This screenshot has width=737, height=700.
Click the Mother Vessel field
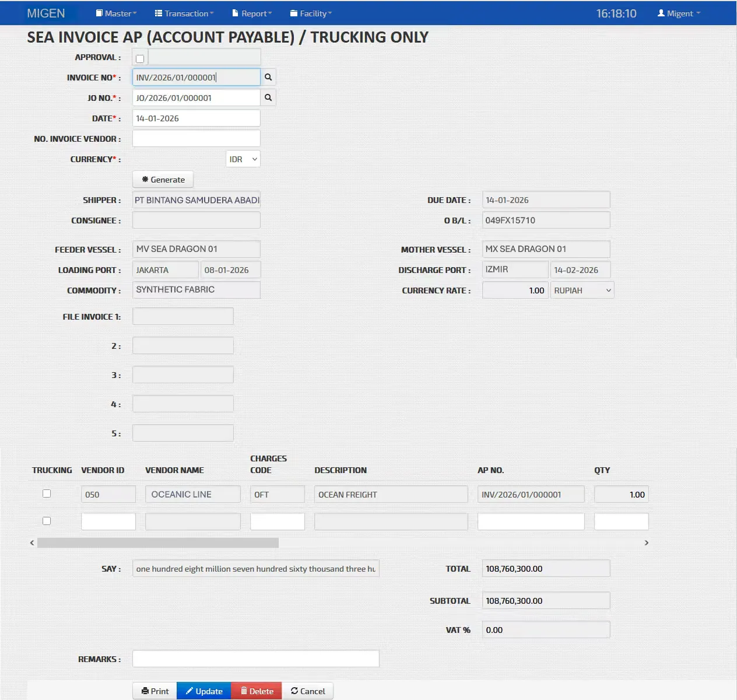[546, 249]
